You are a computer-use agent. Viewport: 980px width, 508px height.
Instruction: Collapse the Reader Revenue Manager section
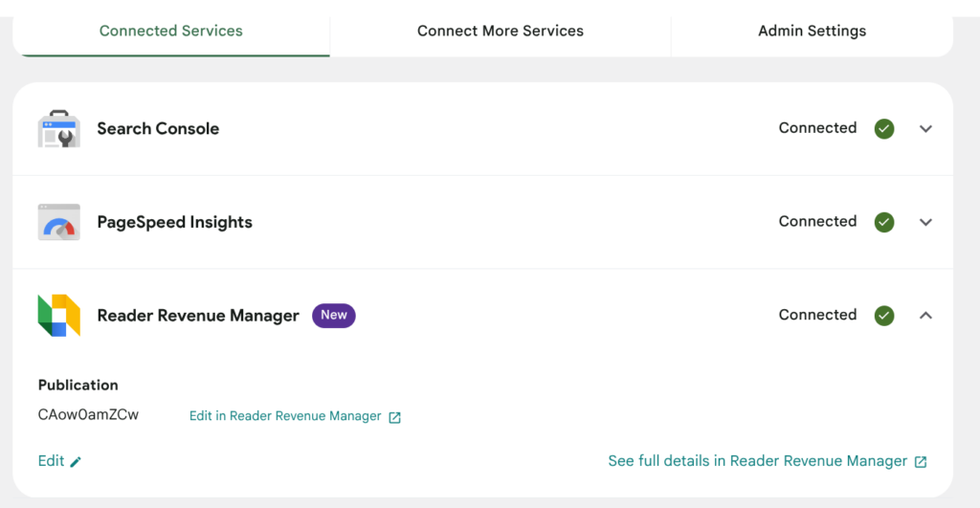(x=925, y=316)
